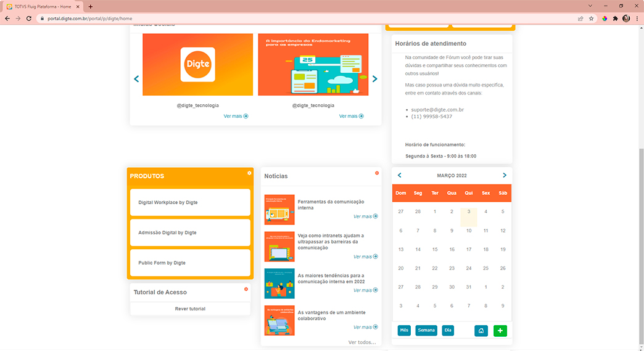Click gear icon on Notícias widget

coord(377,173)
